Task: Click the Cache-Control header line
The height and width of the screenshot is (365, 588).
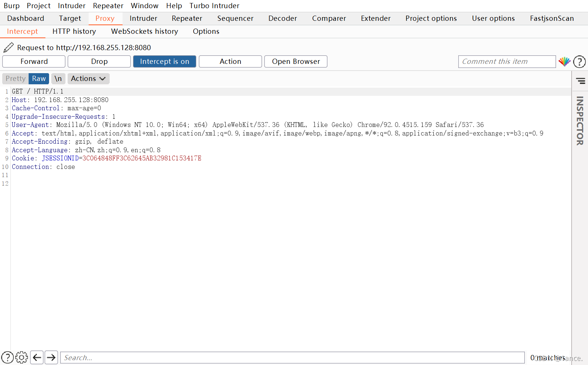Action: (56, 108)
